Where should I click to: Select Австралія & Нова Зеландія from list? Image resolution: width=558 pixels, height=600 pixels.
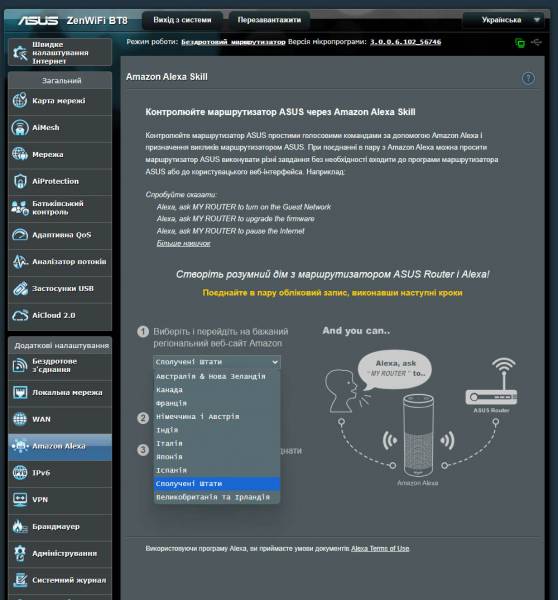(x=217, y=377)
